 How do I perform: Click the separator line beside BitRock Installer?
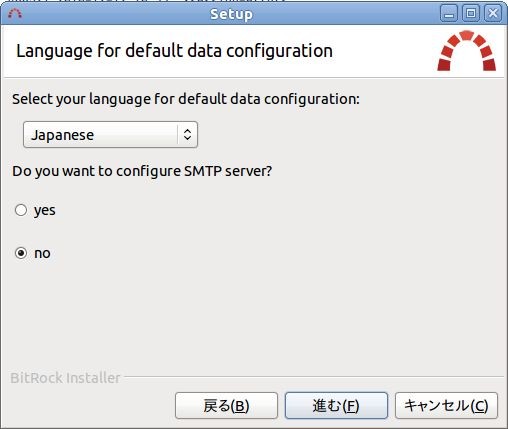[314, 377]
